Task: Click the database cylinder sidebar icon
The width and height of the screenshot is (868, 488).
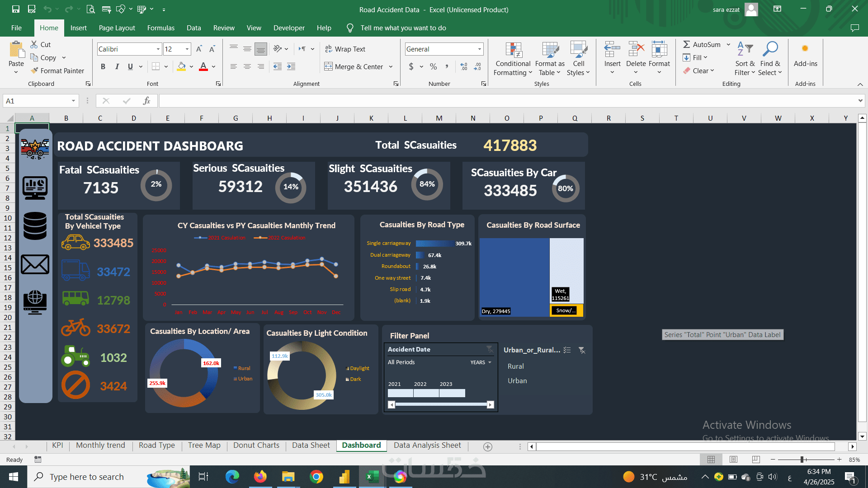Action: pos(35,225)
